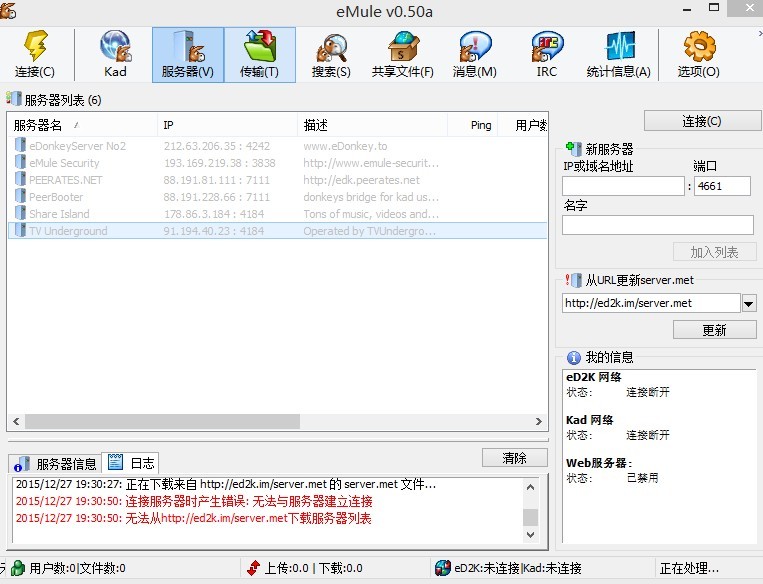Viewport: 763px width, 584px height.
Task: Click the status bar "用户数:0|文件数:0" text
Action: (77, 568)
